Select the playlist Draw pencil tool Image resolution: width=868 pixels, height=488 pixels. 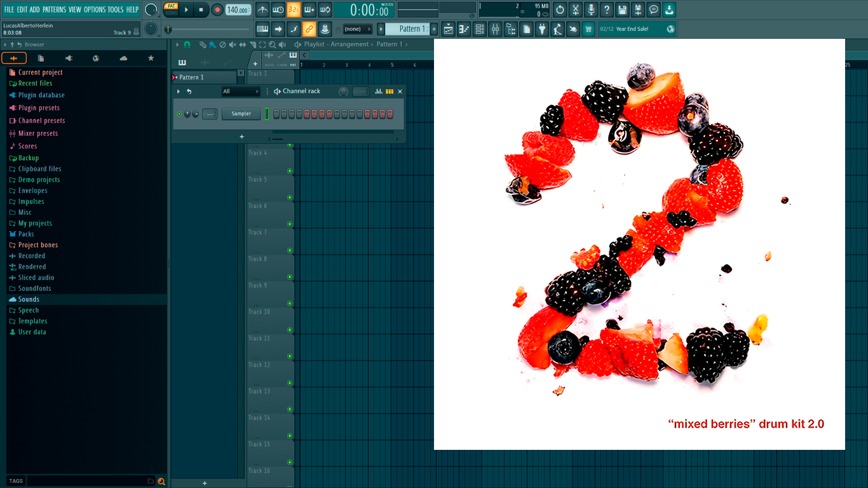[203, 44]
